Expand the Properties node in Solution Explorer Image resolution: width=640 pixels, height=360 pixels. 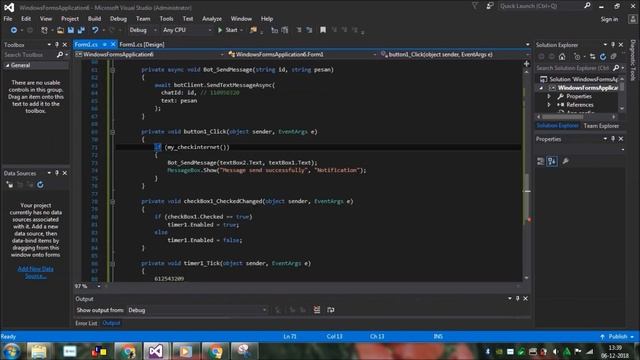click(x=549, y=96)
